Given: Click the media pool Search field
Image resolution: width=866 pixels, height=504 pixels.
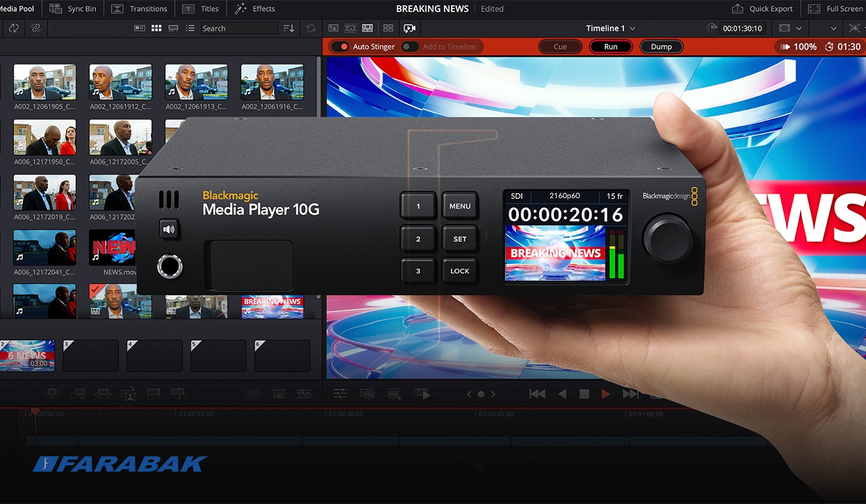Looking at the screenshot, I should (238, 28).
